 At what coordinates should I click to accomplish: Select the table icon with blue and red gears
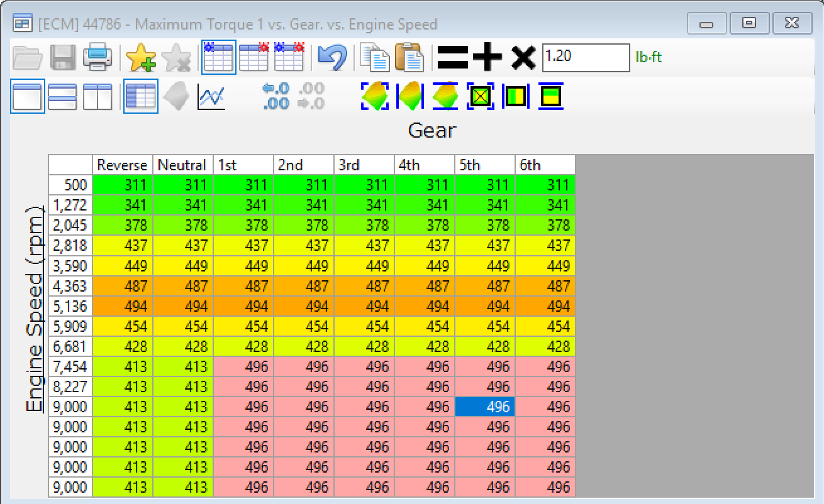[x=289, y=57]
